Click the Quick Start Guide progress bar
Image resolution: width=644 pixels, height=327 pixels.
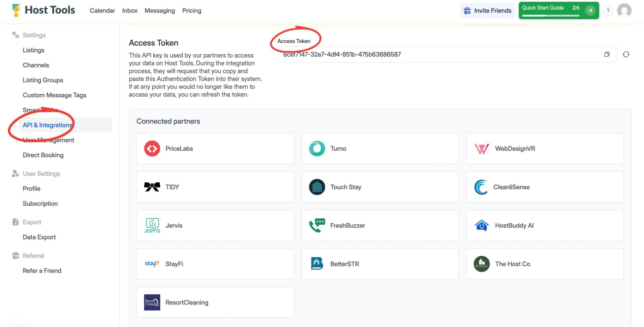point(550,15)
